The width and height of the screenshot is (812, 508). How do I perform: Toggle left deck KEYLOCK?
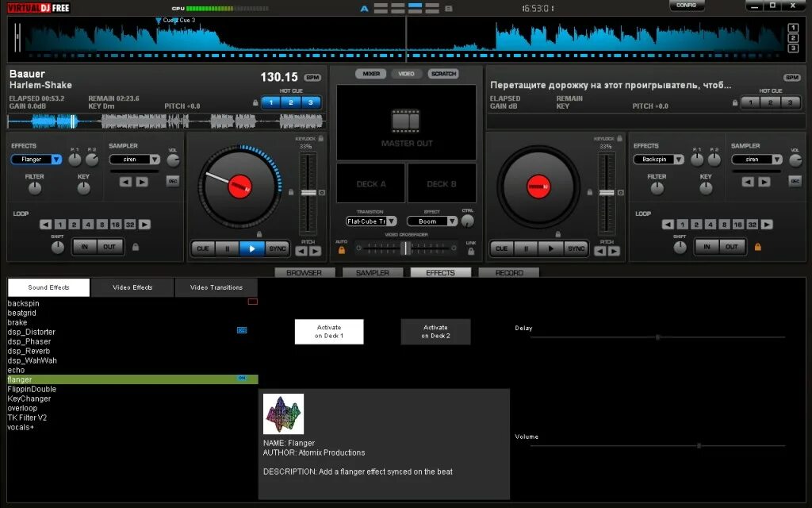(x=321, y=138)
